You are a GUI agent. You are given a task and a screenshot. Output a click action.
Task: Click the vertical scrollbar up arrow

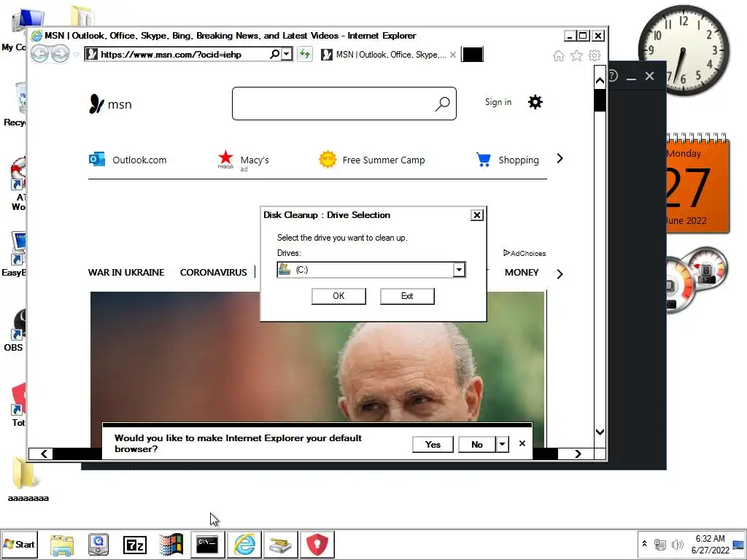click(x=600, y=81)
